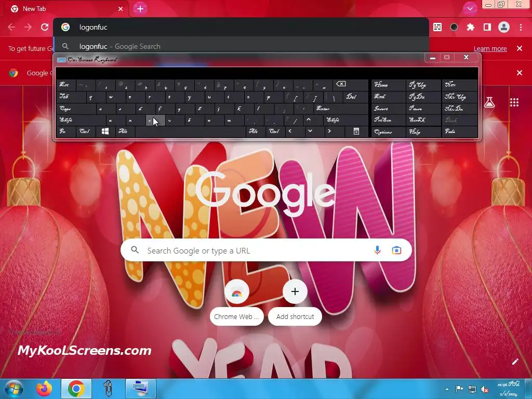
Task: Launch Firefox from the taskbar
Action: pyautogui.click(x=44, y=389)
